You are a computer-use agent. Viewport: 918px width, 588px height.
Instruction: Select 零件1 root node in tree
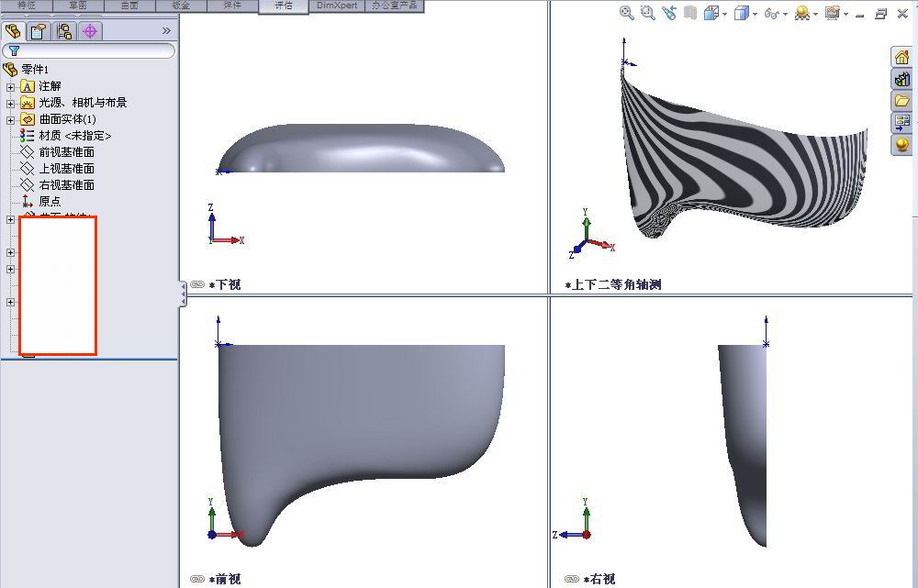point(35,70)
